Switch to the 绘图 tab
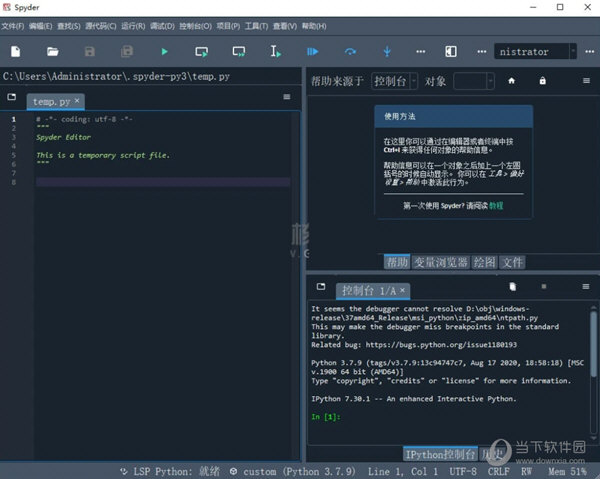 [484, 262]
